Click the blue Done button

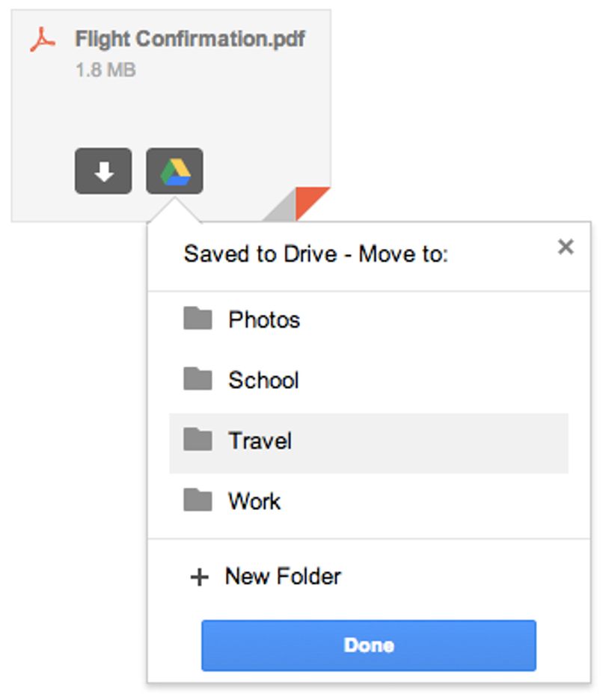(x=368, y=645)
